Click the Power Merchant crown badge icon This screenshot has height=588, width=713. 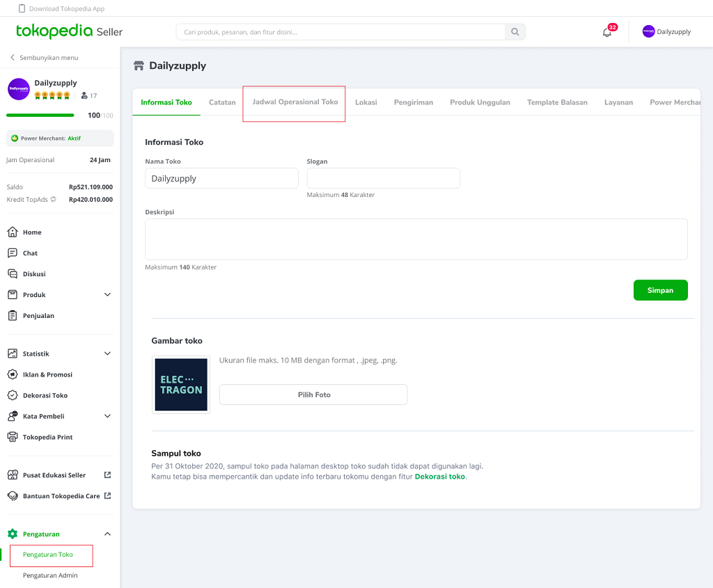15,138
